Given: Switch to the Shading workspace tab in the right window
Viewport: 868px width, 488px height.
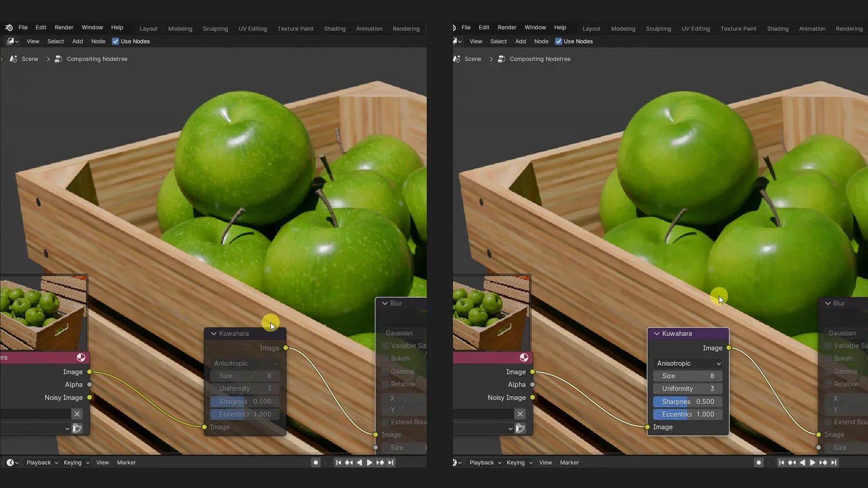Looking at the screenshot, I should [777, 29].
